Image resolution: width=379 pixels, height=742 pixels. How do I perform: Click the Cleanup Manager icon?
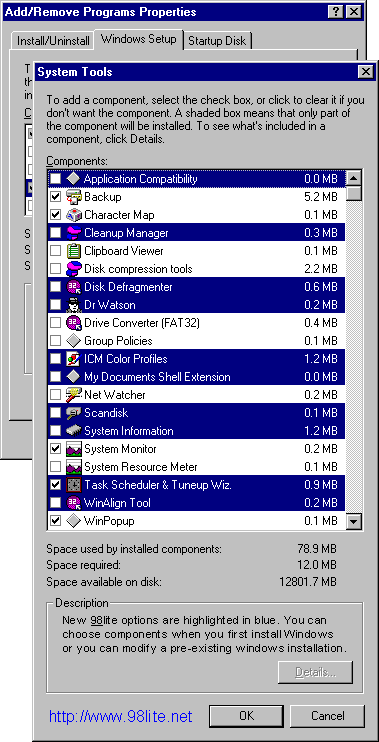(73, 233)
